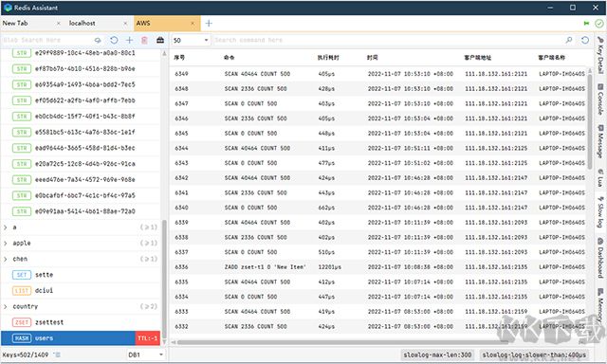
Task: Click slow log row 6343 with 477µs
Action: (378, 163)
